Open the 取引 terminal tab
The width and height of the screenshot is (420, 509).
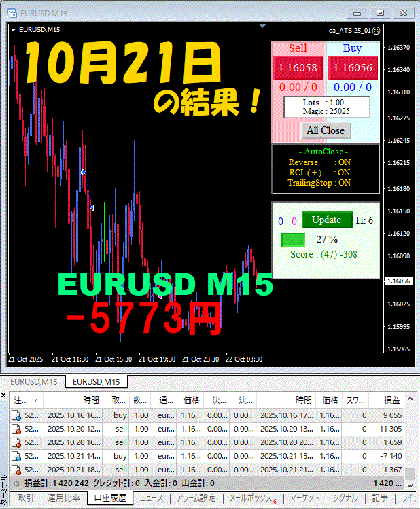point(25,498)
